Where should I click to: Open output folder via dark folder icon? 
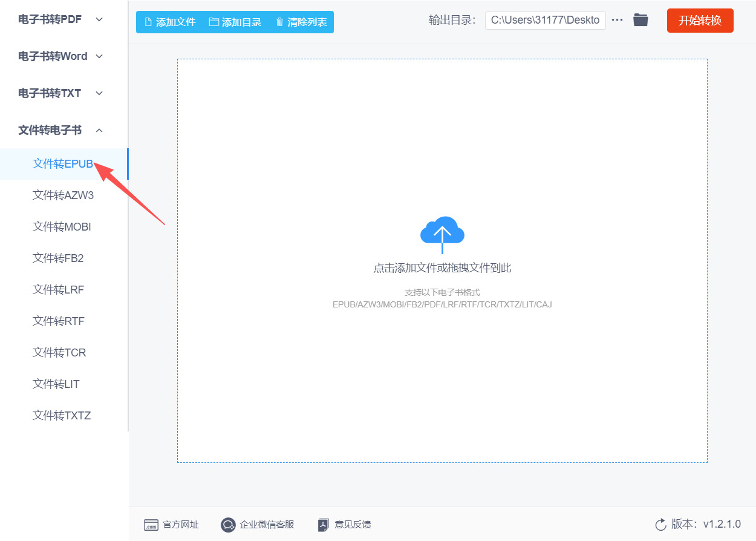coord(640,20)
